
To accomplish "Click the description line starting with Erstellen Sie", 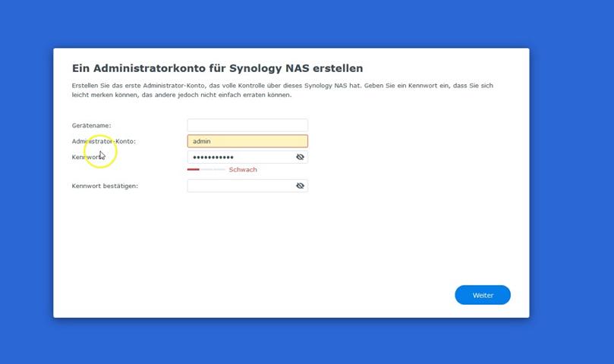I will [282, 86].
